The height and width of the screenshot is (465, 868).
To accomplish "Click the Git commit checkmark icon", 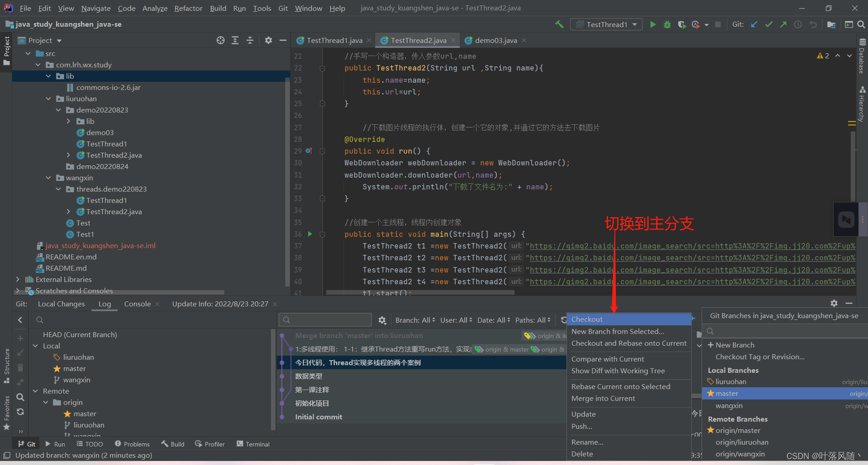I will pyautogui.click(x=769, y=24).
